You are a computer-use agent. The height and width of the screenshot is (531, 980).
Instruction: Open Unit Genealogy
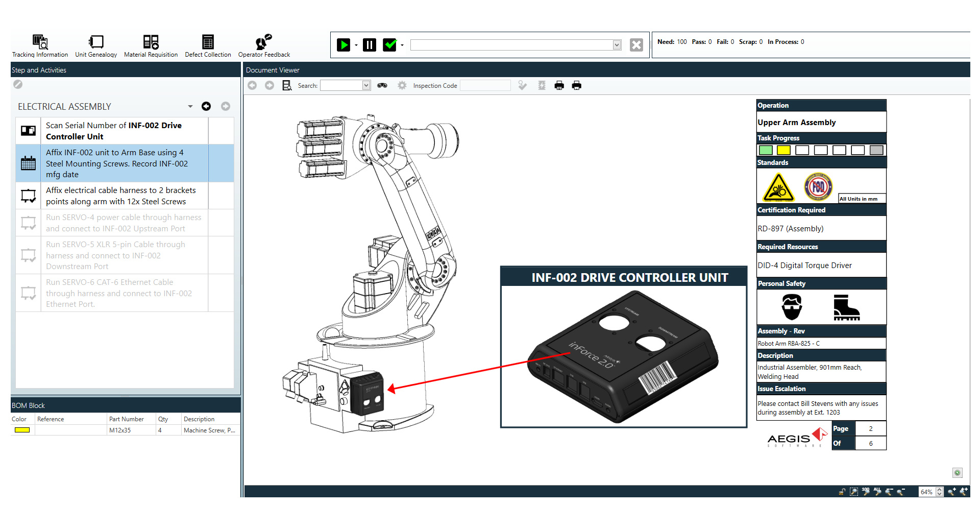coord(96,45)
